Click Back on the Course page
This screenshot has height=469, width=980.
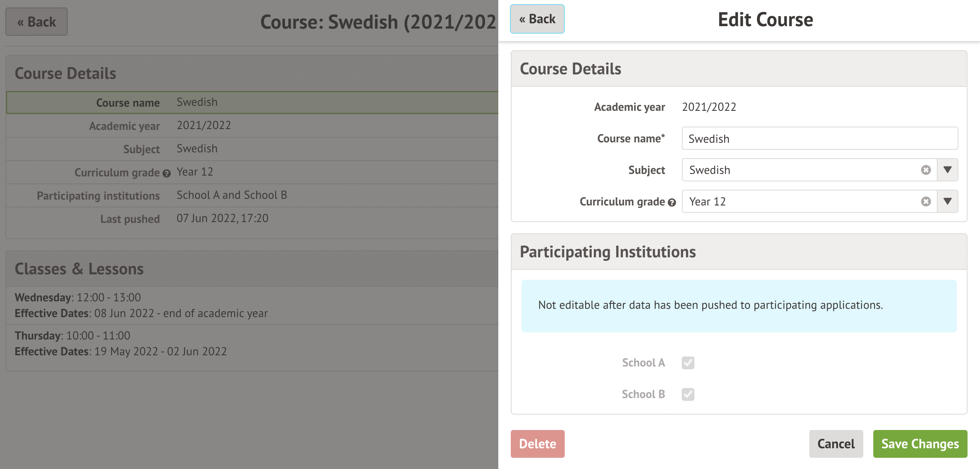coord(37,22)
